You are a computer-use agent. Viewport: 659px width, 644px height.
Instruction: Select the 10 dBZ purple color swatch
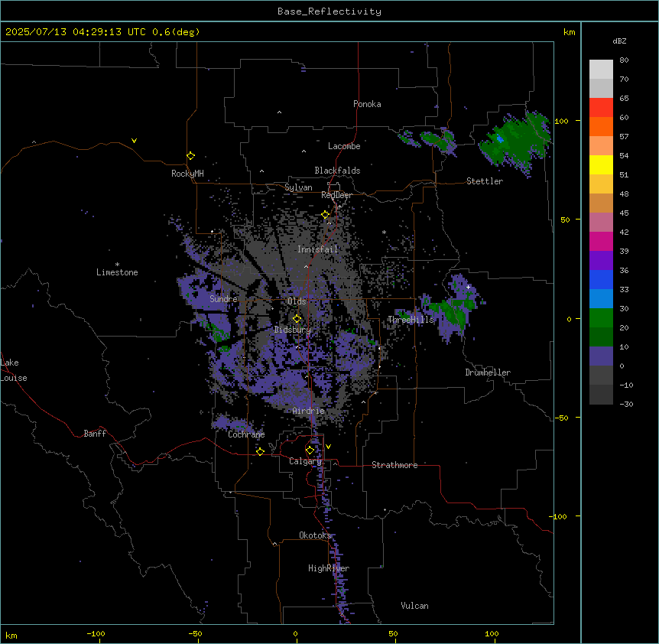601,356
